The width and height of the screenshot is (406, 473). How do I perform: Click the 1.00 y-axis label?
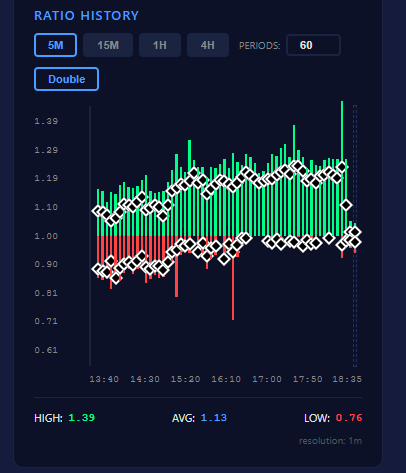pos(46,236)
